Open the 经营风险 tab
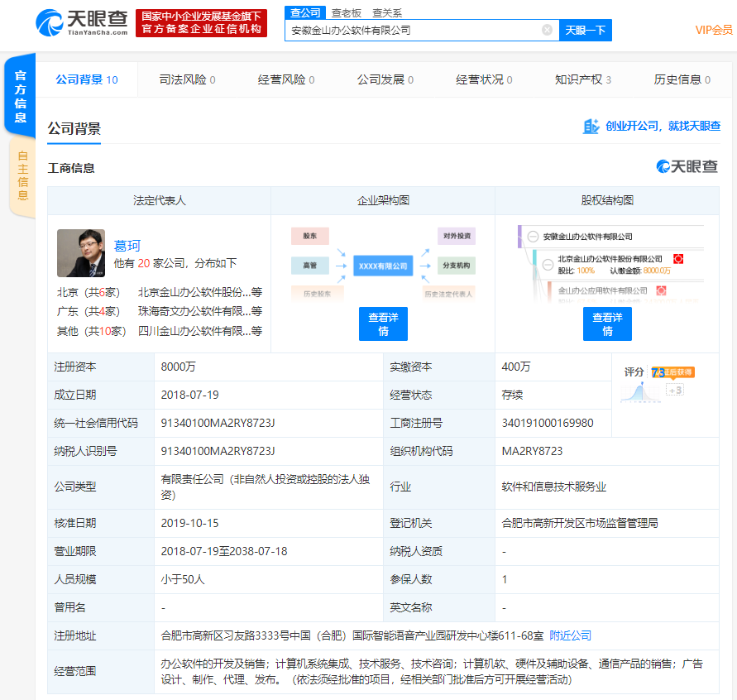The width and height of the screenshot is (737, 700). [x=285, y=79]
